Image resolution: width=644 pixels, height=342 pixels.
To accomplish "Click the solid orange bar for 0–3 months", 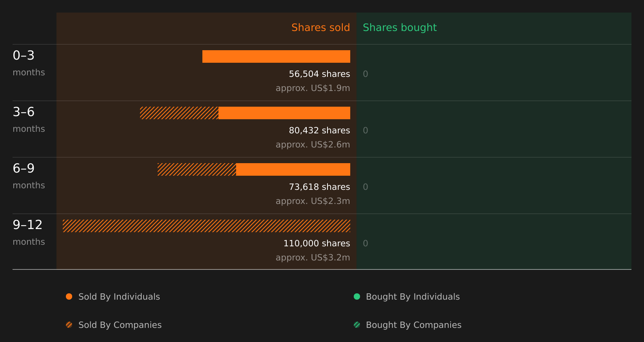I will pos(276,56).
